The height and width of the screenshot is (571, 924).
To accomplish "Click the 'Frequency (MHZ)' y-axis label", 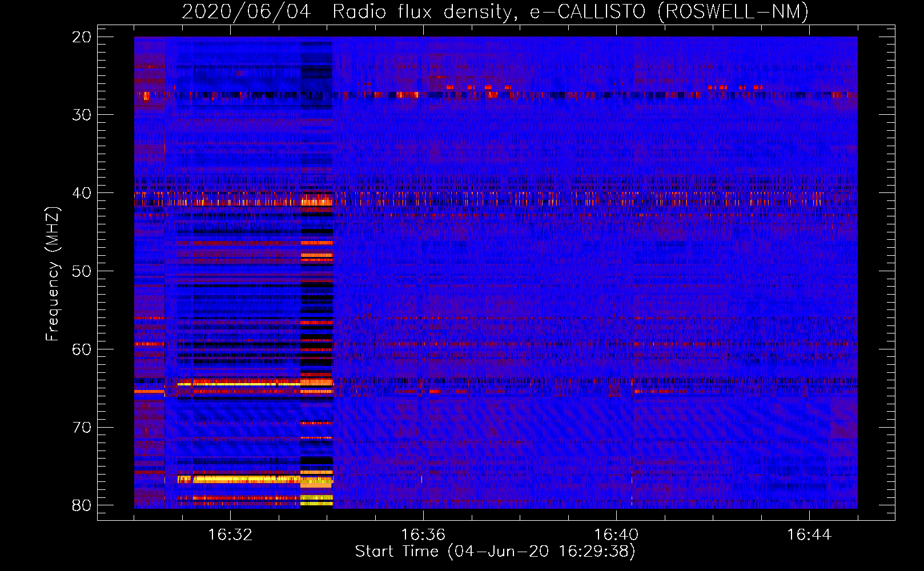I will (52, 274).
